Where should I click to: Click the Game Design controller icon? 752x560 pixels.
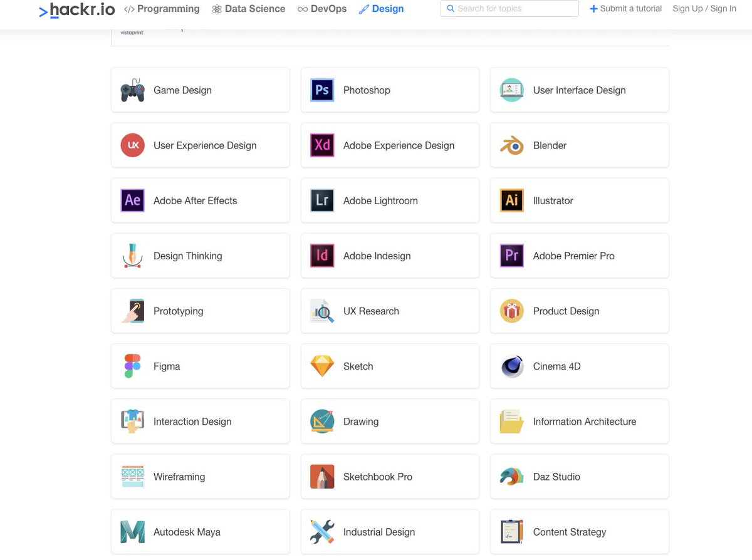tap(133, 90)
